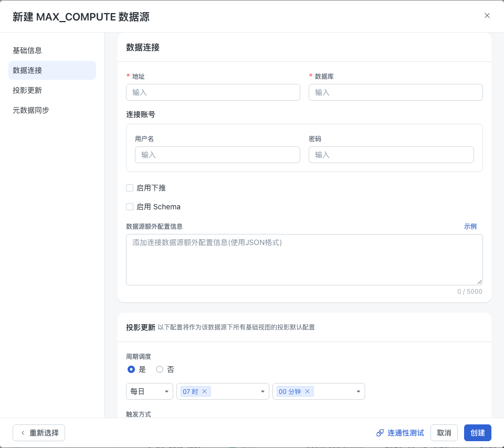
Task: Select 是 for 周期调度
Action: [131, 369]
